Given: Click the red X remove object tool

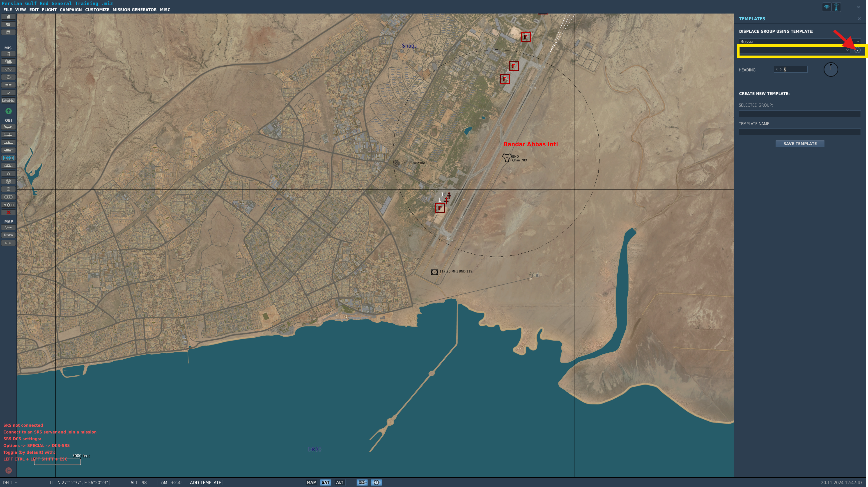Looking at the screenshot, I should (8, 213).
